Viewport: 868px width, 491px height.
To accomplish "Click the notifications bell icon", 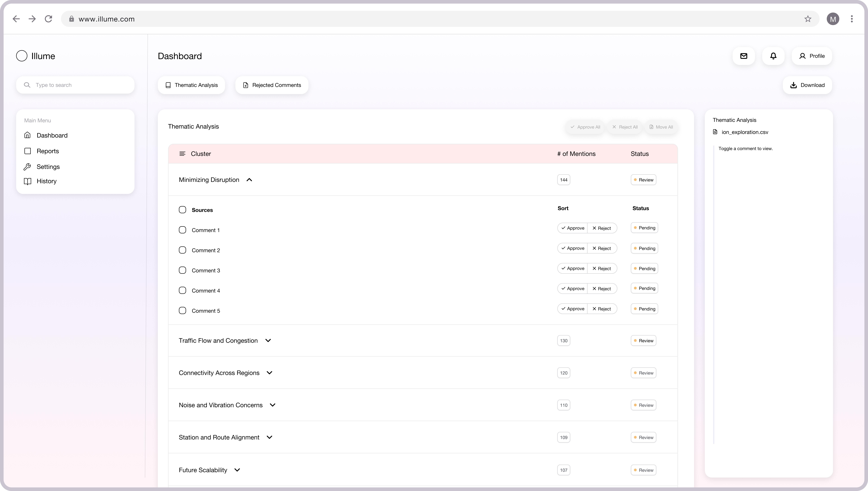I will (773, 56).
